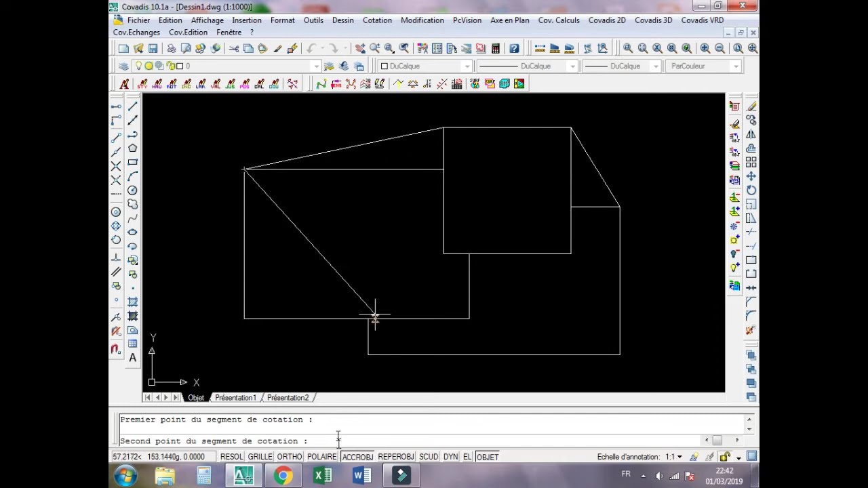The height and width of the screenshot is (488, 868).
Task: Click the scissors Cut icon
Action: (x=233, y=48)
